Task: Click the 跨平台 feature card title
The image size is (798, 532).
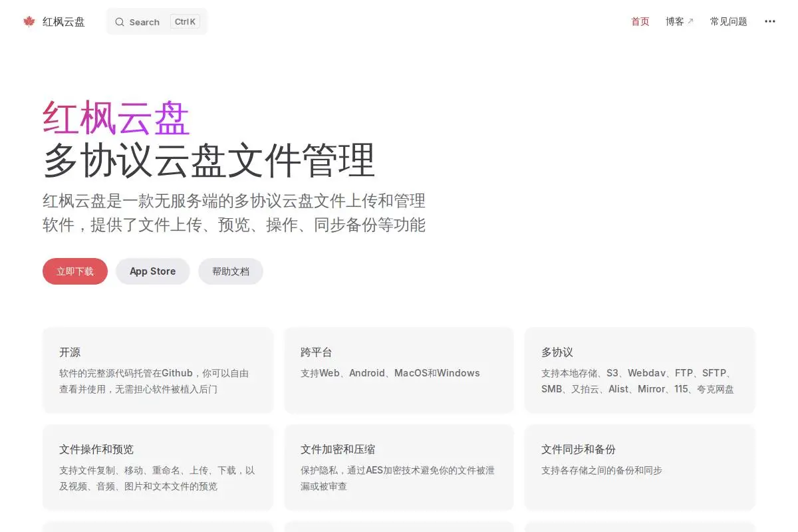Action: 316,352
